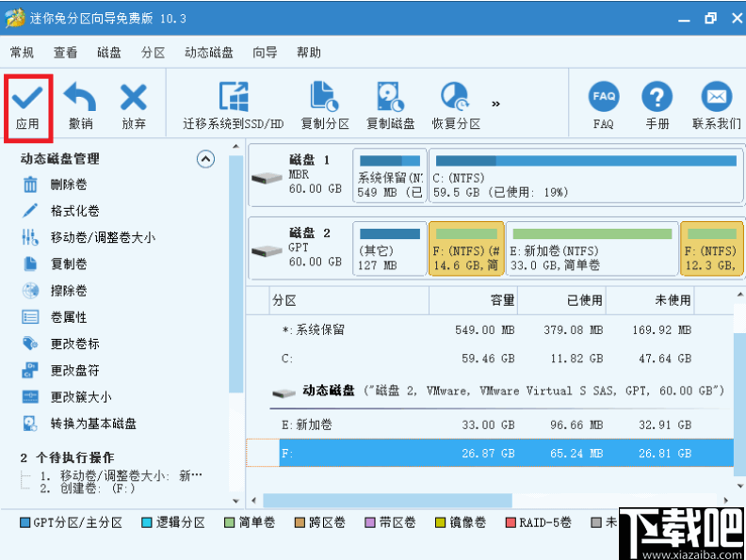The width and height of the screenshot is (746, 560).
Task: Click the RAID-5卷 legend swatch
Action: tap(511, 523)
